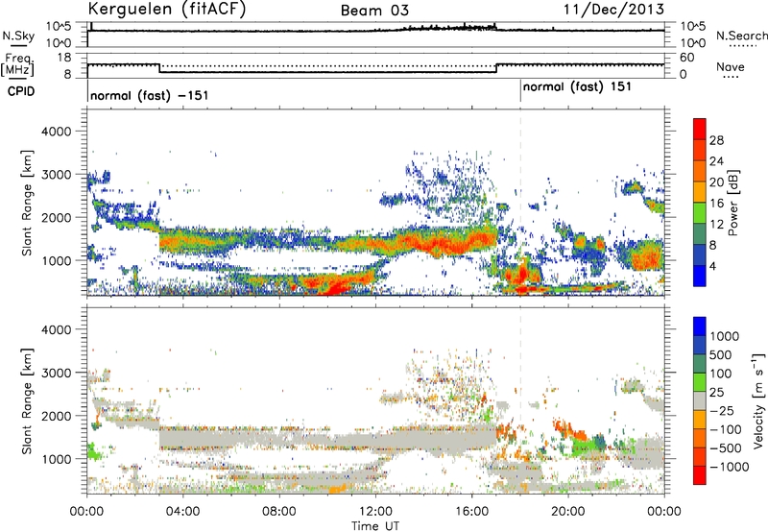Click the '3000' tick on velocity panel axis
Viewport: 768px width, 532px height.
[x=57, y=373]
